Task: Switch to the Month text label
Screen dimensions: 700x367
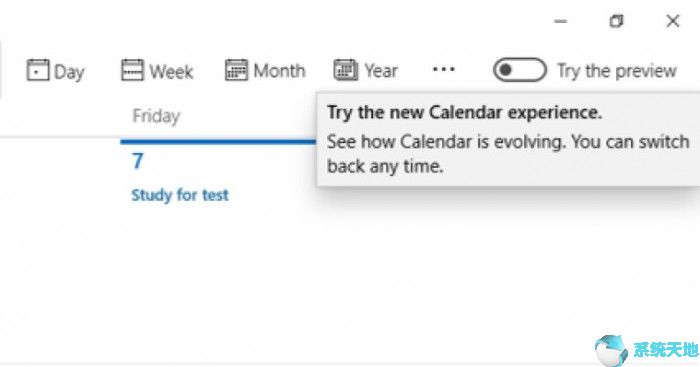Action: point(279,71)
